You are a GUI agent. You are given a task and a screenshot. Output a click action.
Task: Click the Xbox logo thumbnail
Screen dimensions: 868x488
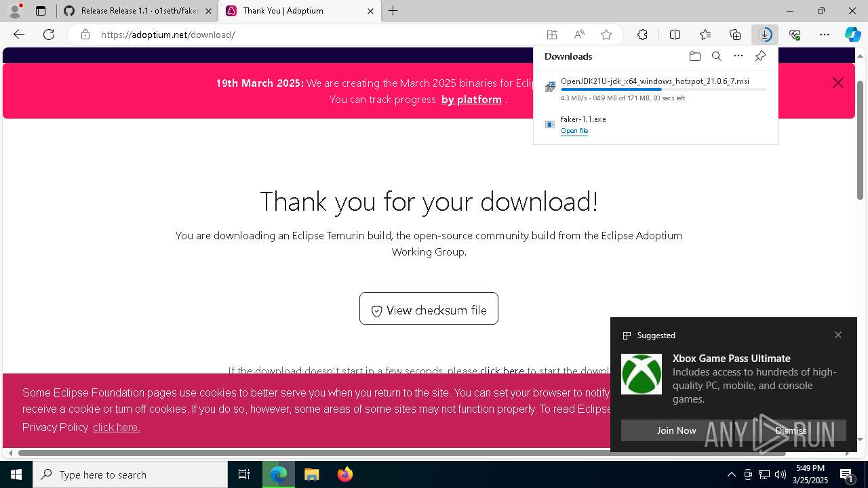pyautogui.click(x=642, y=374)
